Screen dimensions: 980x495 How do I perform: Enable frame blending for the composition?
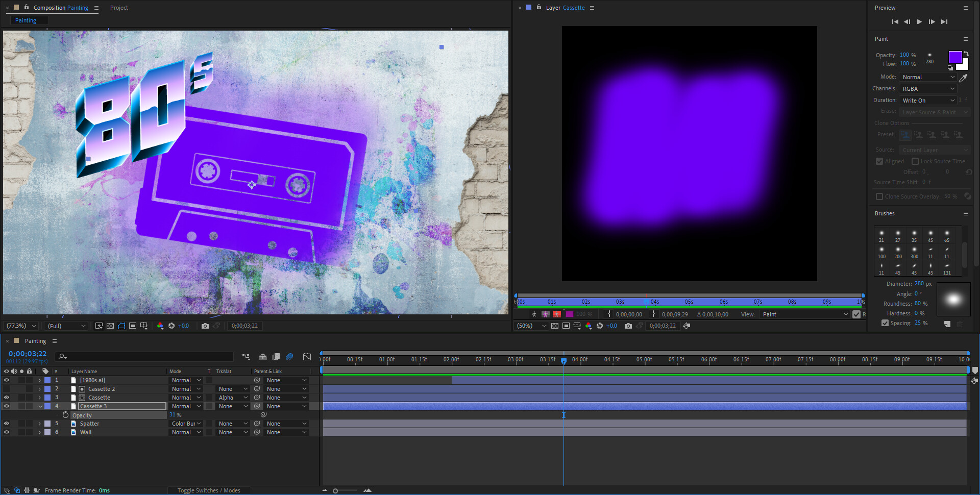(276, 357)
